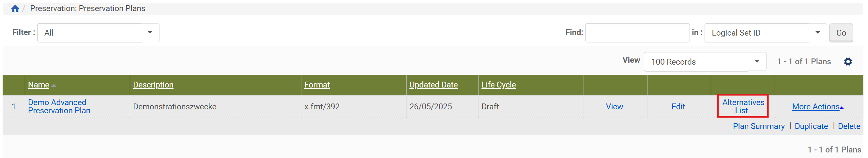Sort table by Name column header

tap(38, 85)
